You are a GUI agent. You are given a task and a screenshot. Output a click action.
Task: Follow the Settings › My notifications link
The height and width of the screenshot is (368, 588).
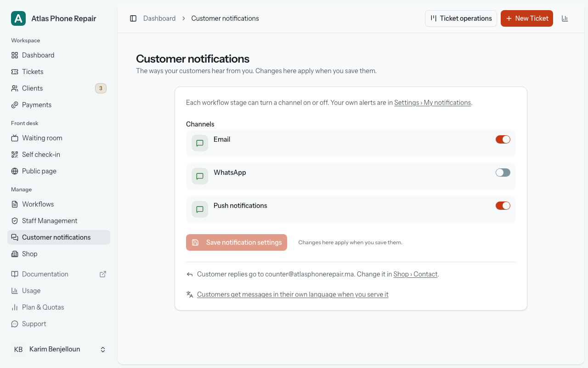pyautogui.click(x=433, y=103)
